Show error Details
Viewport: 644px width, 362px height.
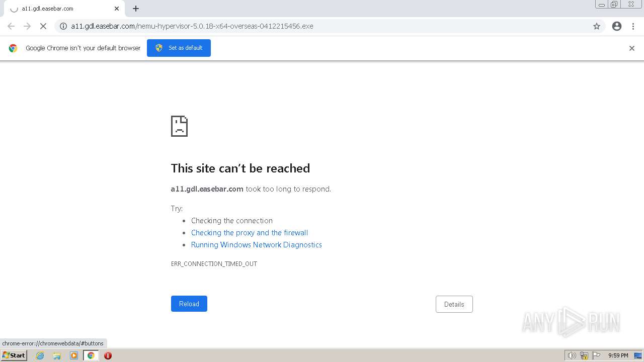coord(454,304)
